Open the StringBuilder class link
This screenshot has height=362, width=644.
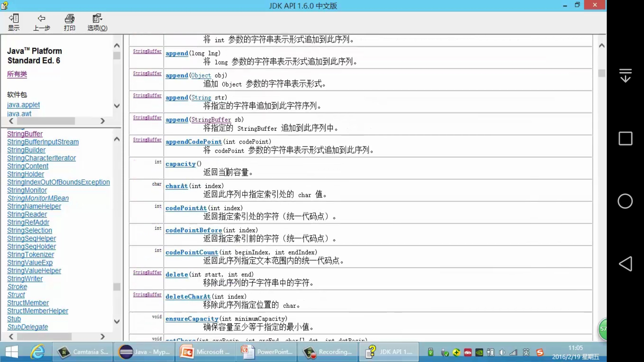(x=26, y=150)
